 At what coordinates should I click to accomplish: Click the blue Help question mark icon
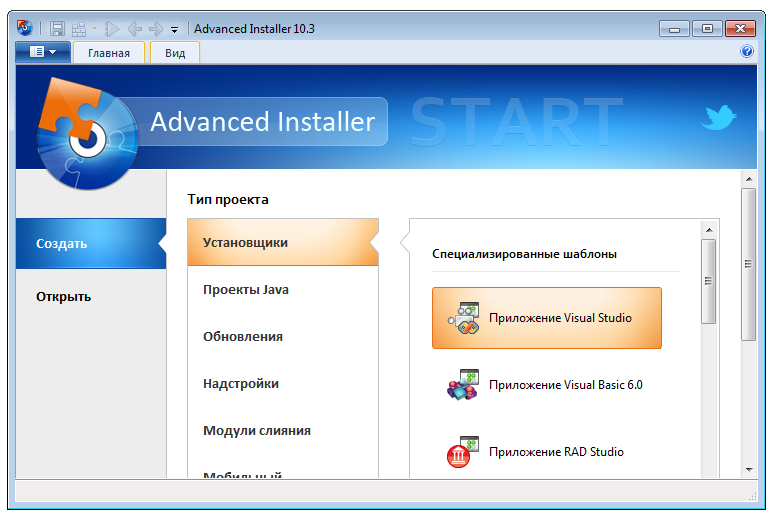746,51
